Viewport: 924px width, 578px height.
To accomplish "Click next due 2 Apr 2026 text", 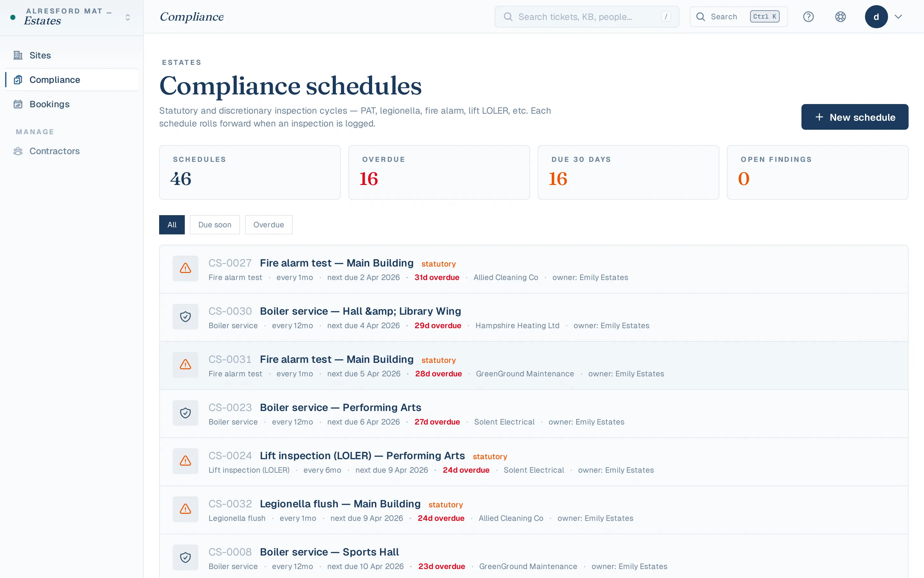I will point(364,277).
